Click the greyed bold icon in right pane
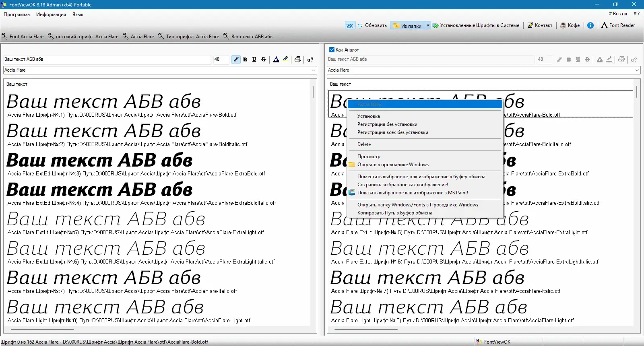The height and width of the screenshot is (346, 644). [x=569, y=60]
